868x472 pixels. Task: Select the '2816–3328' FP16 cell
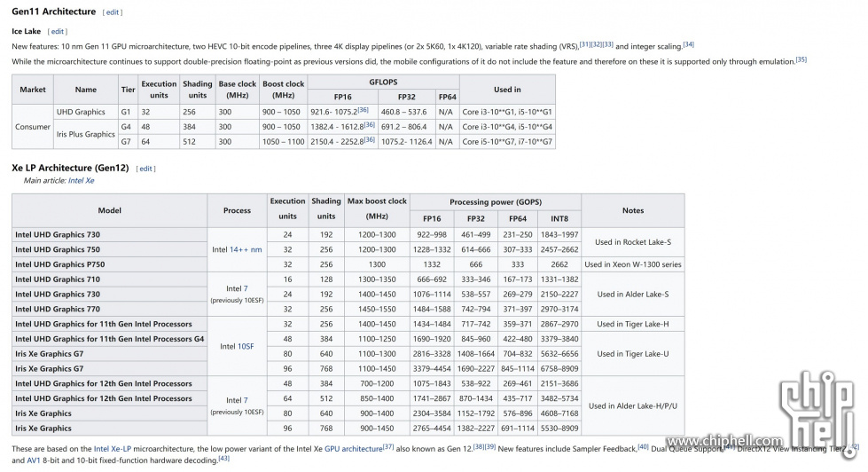[432, 354]
